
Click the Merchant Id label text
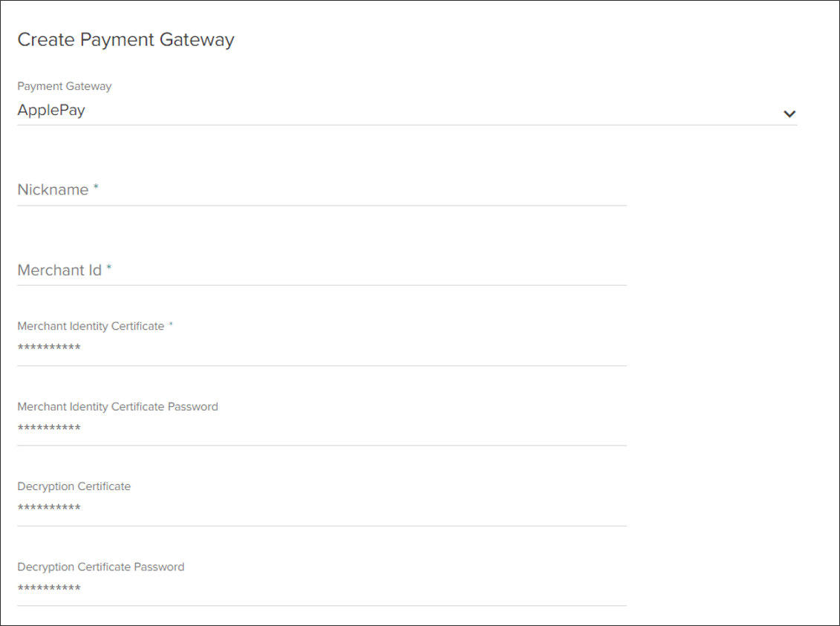tap(59, 270)
